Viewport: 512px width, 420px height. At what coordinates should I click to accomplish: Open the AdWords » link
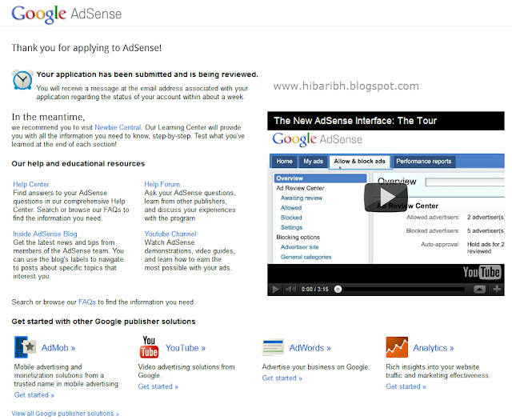(x=310, y=348)
